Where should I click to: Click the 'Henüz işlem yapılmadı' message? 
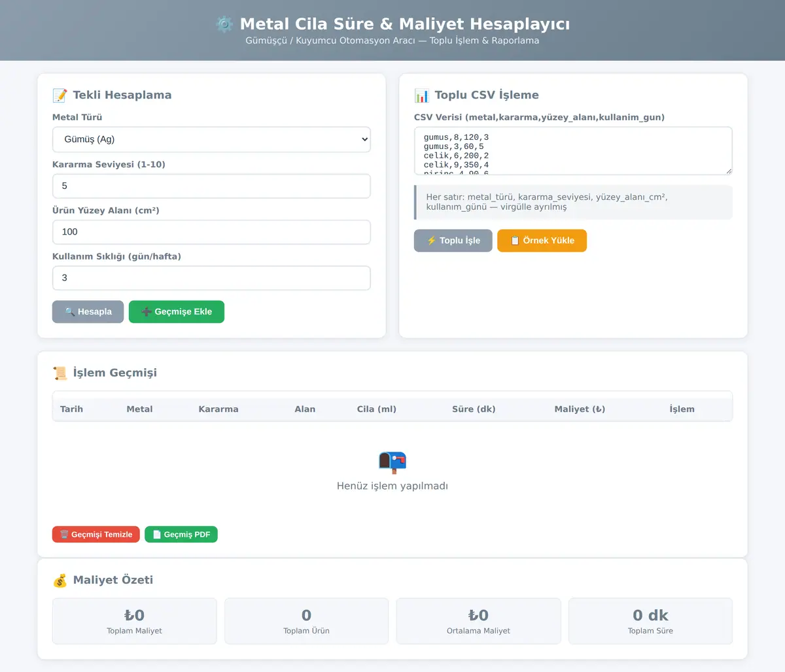coord(392,486)
